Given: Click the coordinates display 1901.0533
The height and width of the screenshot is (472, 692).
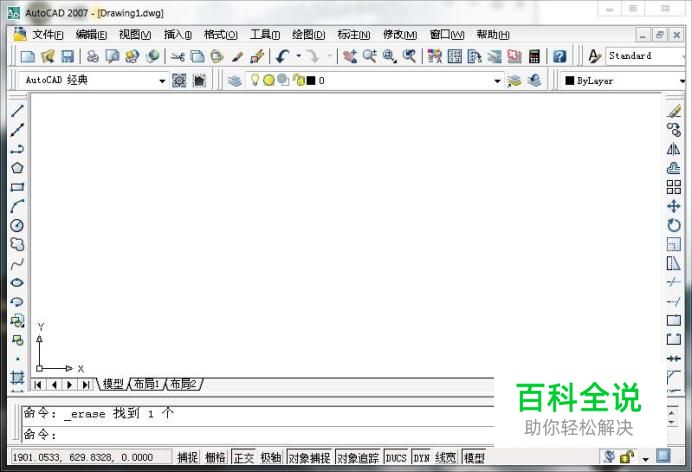Looking at the screenshot, I should tap(90, 457).
